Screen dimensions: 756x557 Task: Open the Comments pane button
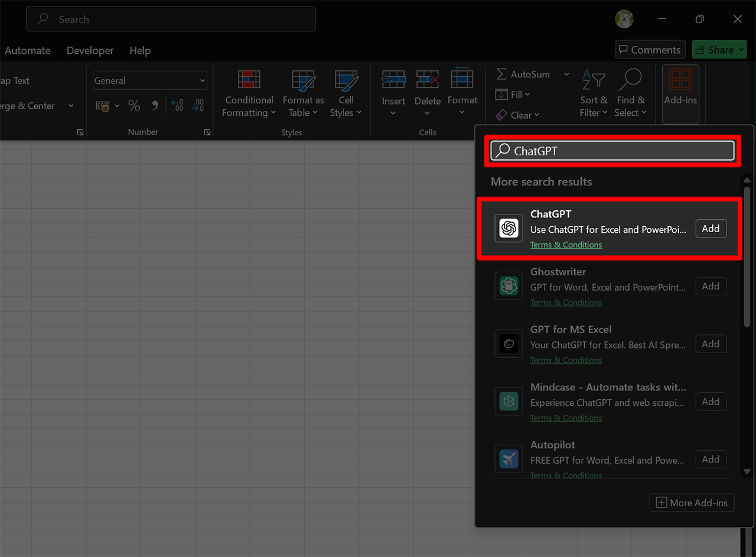[650, 50]
